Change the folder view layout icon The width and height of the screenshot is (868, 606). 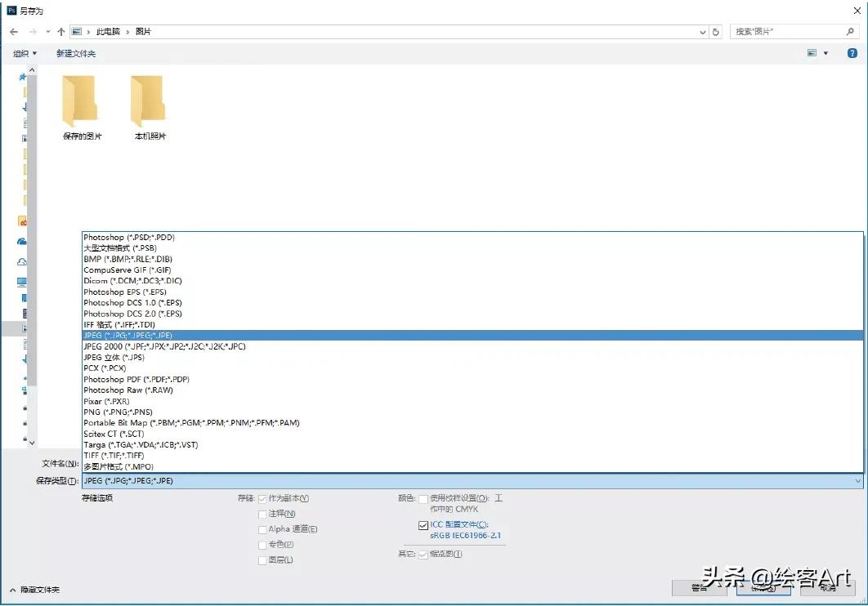(x=812, y=53)
